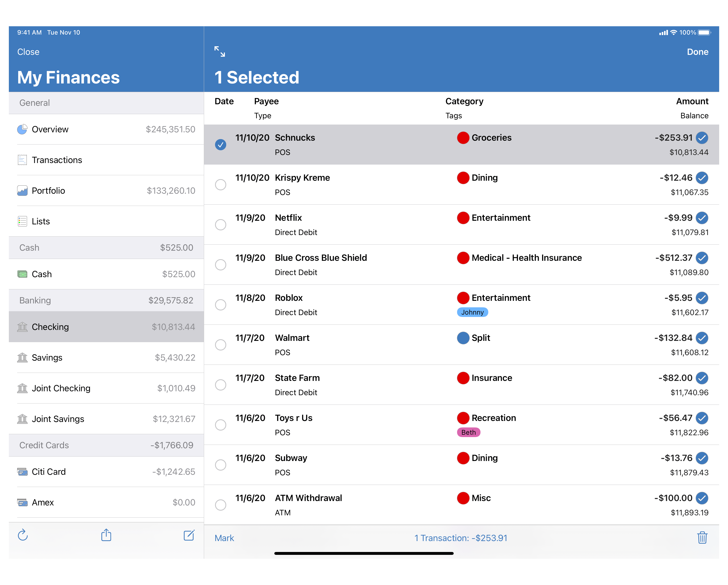This screenshot has height=585, width=728.
Task: Tap the Done button
Action: 697,52
